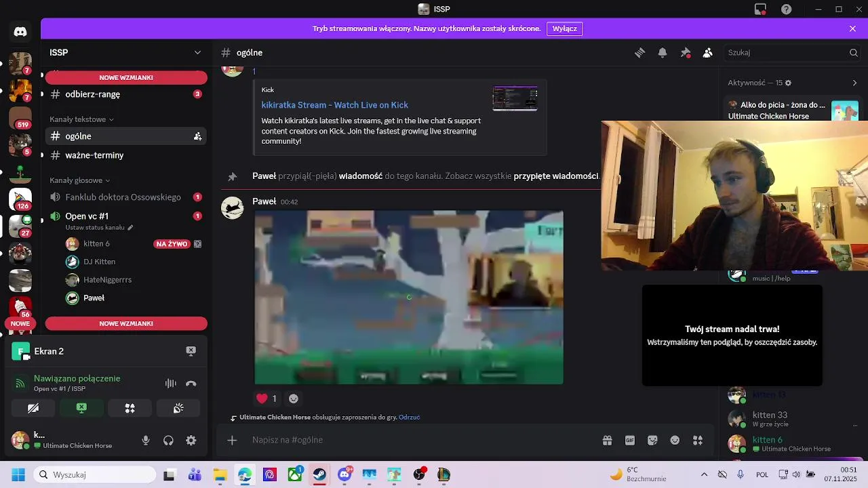Stop streaming icon beside Ekran 2
Image resolution: width=868 pixels, height=488 pixels.
pos(191,351)
